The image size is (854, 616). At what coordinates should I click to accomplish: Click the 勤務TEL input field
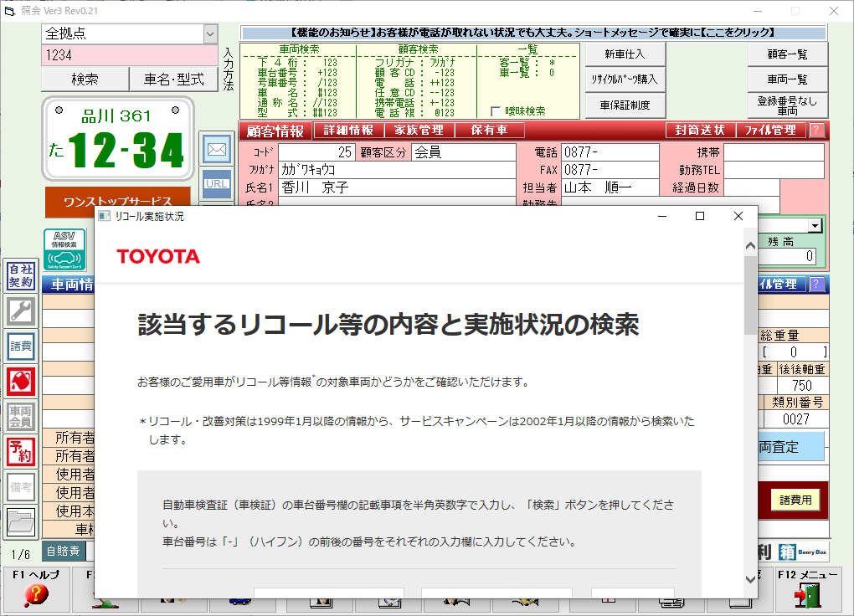(x=774, y=169)
